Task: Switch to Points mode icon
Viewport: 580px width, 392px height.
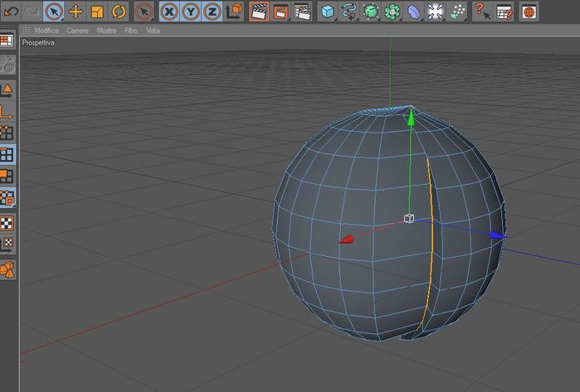Action: 7,133
